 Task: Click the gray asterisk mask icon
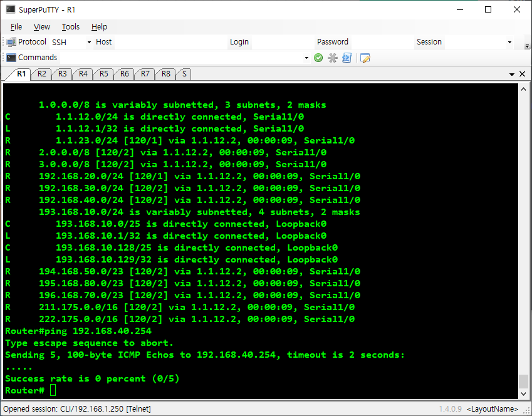[x=333, y=58]
